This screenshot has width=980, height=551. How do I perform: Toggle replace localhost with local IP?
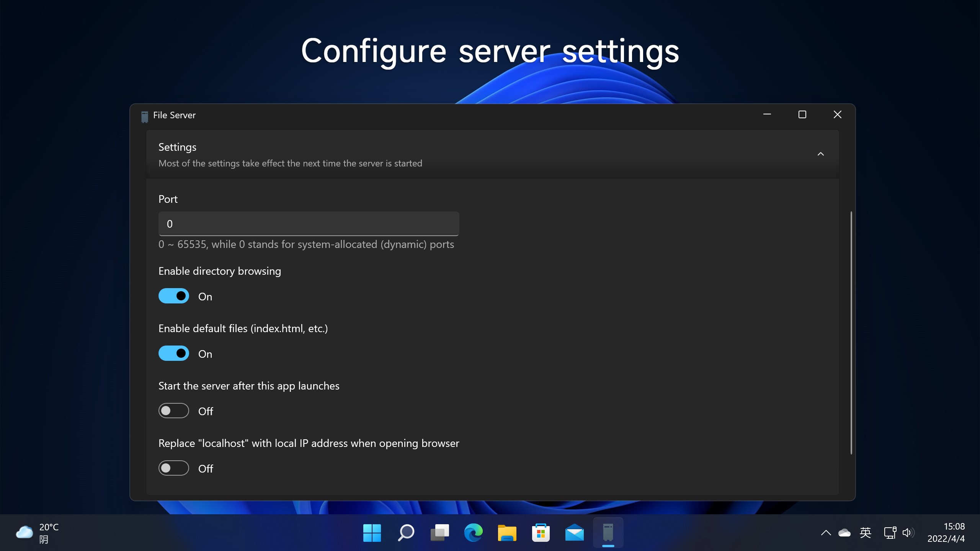pos(174,468)
